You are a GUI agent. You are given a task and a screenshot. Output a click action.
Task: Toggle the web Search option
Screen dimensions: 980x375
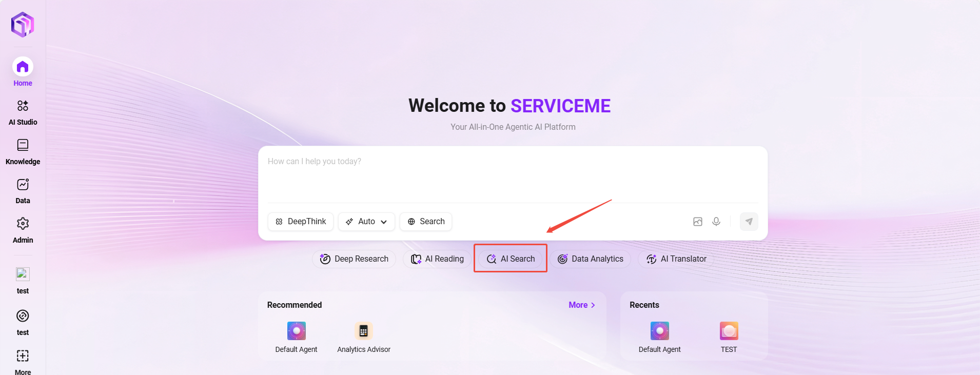tap(426, 222)
